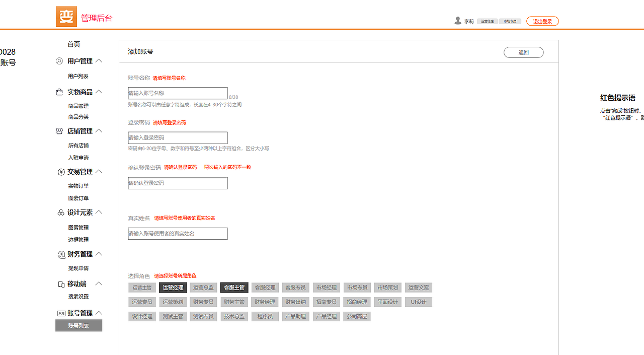Focus the 账号名称 input field
This screenshot has height=355, width=644.
(178, 93)
